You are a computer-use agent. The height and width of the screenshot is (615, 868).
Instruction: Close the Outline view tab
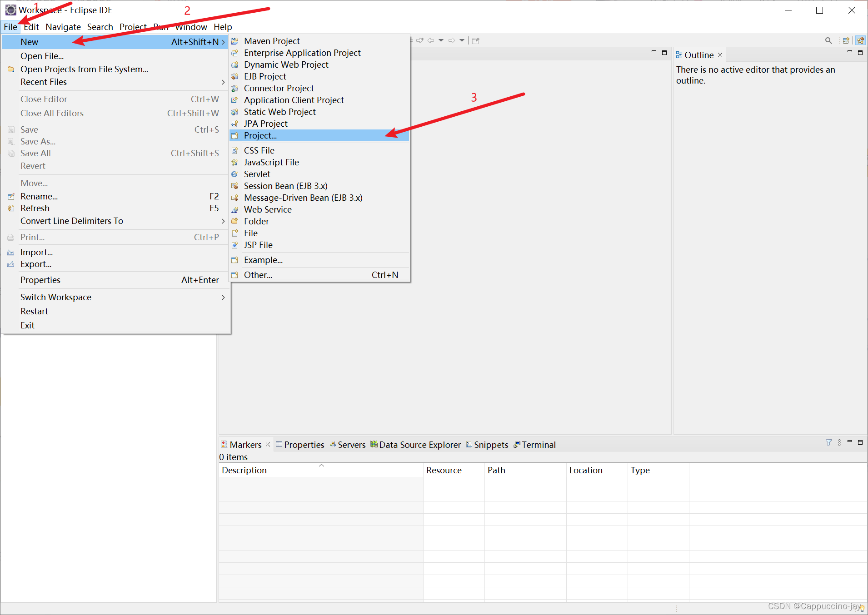tap(720, 55)
